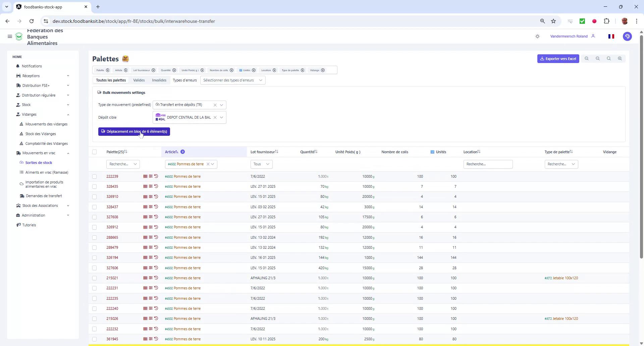
Task: Open the Tous dropdown under Lot fournisseur
Action: click(x=261, y=164)
